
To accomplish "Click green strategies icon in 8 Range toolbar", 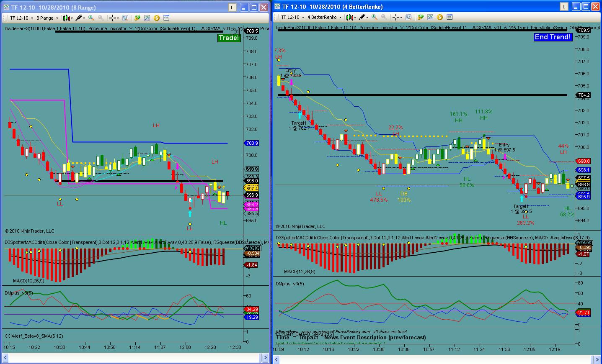I will [137, 18].
